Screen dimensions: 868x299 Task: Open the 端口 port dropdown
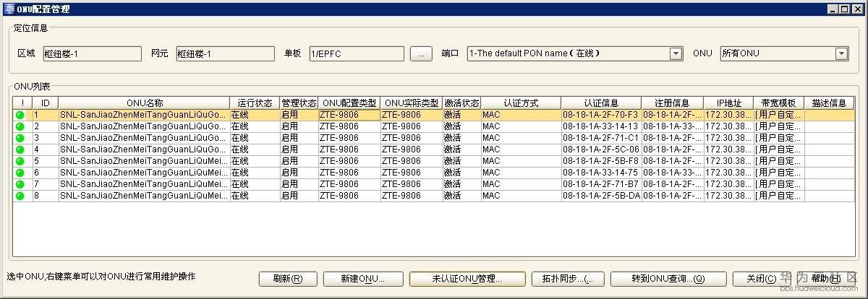(676, 53)
